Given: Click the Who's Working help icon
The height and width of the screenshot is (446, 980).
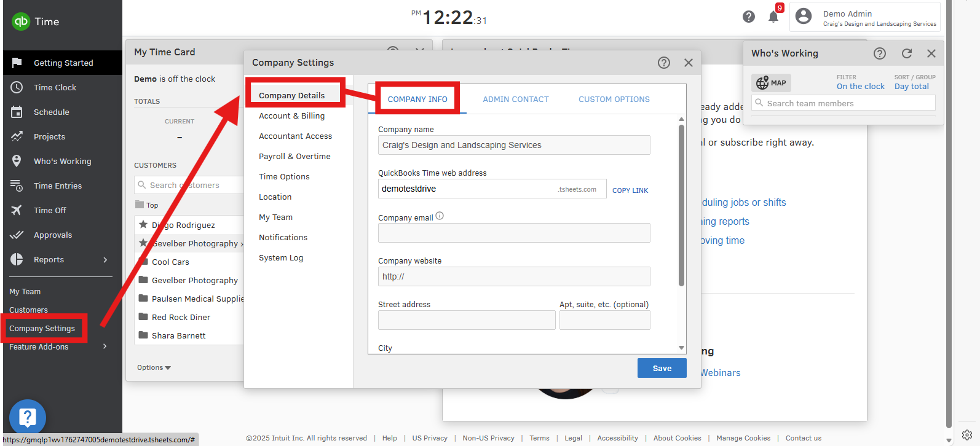Looking at the screenshot, I should click(879, 53).
